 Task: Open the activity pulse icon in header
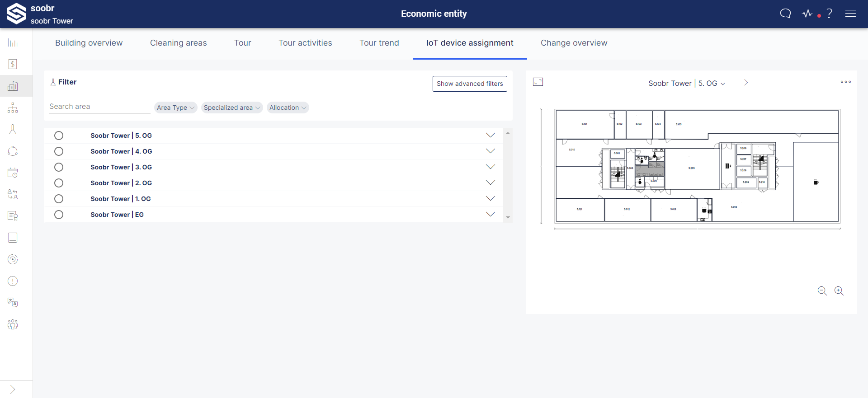pyautogui.click(x=807, y=14)
